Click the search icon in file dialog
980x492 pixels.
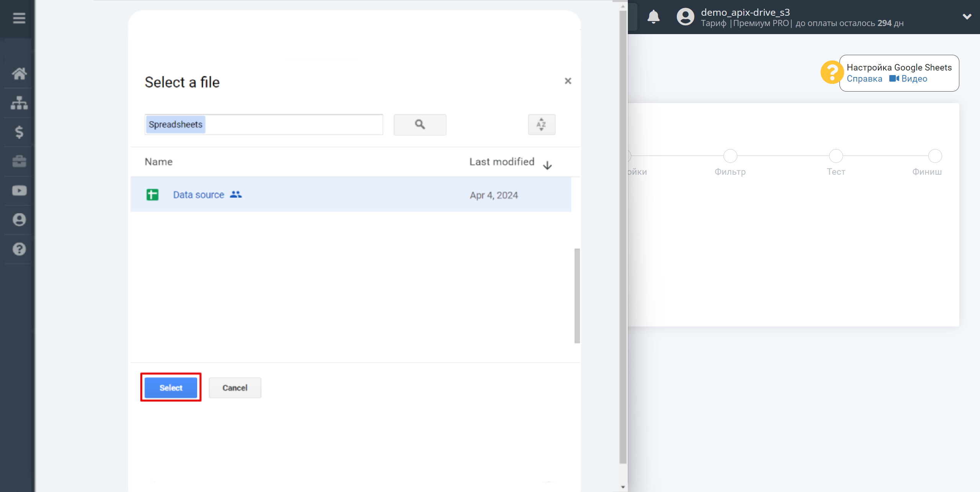[x=420, y=124]
